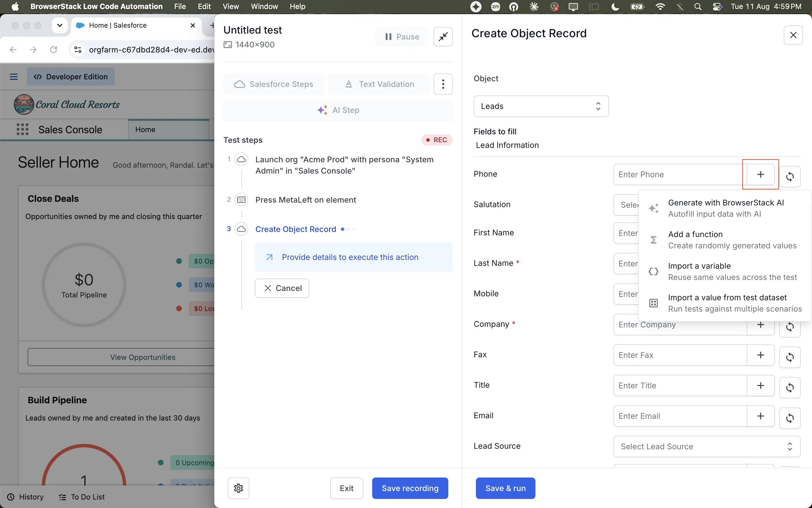Viewport: 812px width, 508px height.
Task: Choose Import a variable option
Action: (725, 271)
